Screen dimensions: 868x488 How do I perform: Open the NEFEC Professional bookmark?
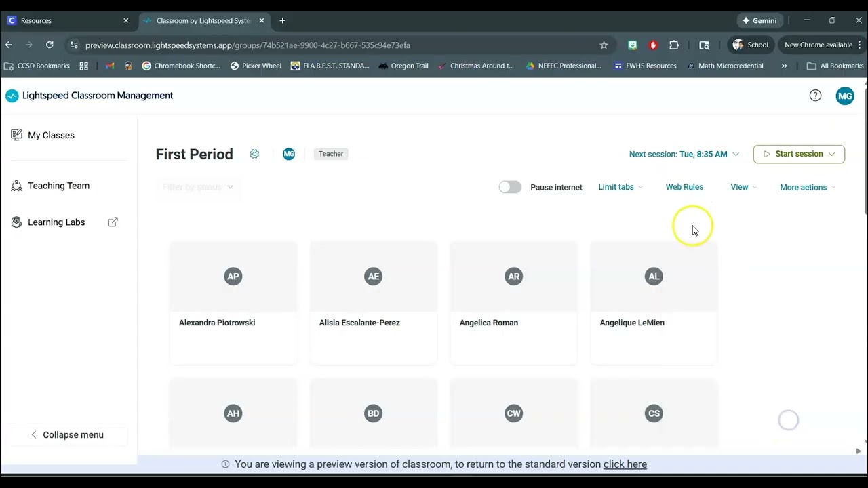click(564, 66)
